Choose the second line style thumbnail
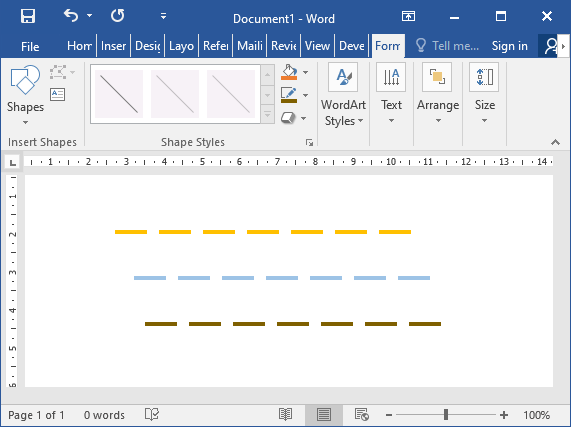Image resolution: width=571 pixels, height=427 pixels. pyautogui.click(x=175, y=94)
